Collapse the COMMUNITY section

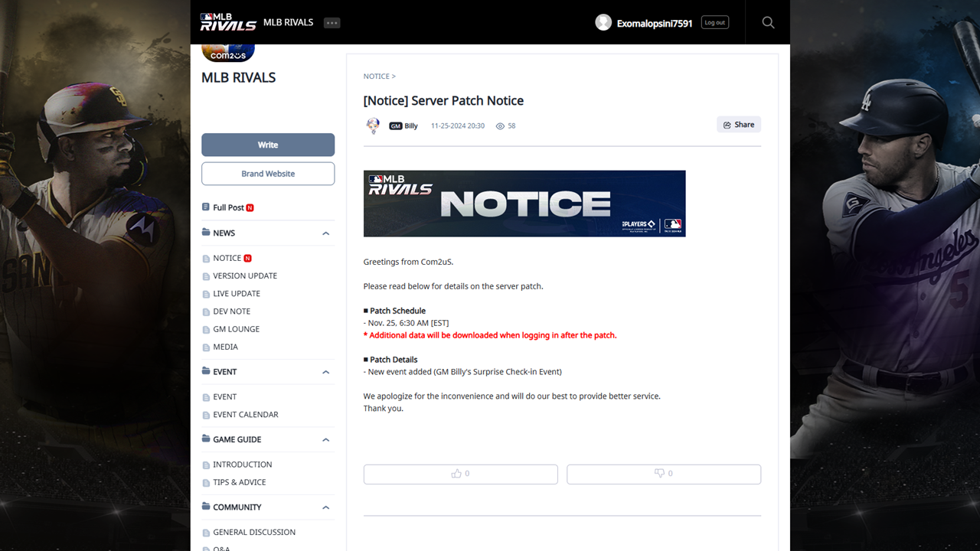click(325, 507)
